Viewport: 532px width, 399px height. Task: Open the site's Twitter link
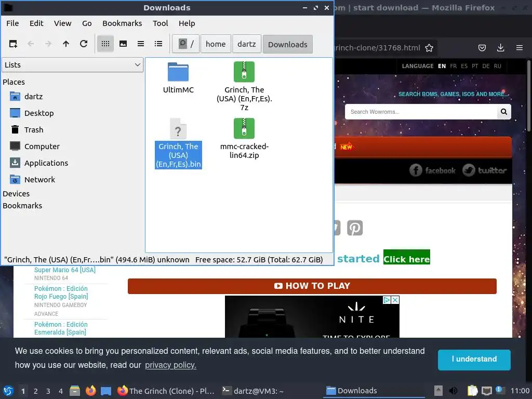point(485,170)
